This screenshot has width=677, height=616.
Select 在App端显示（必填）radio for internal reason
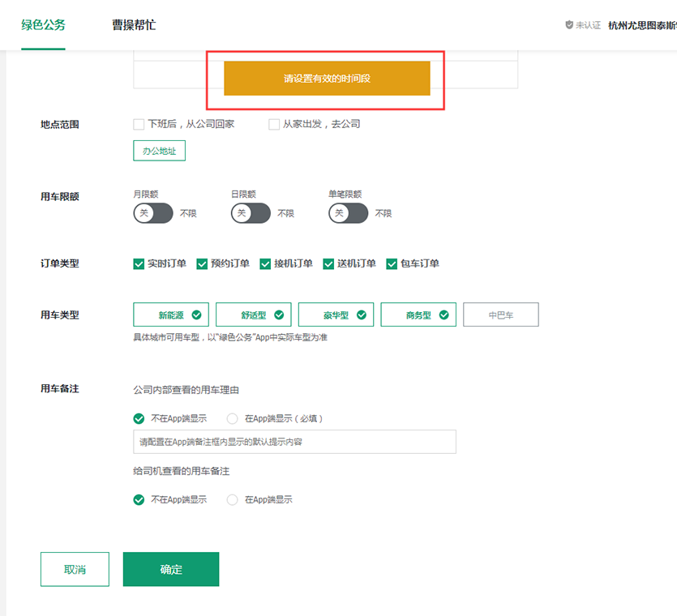233,419
